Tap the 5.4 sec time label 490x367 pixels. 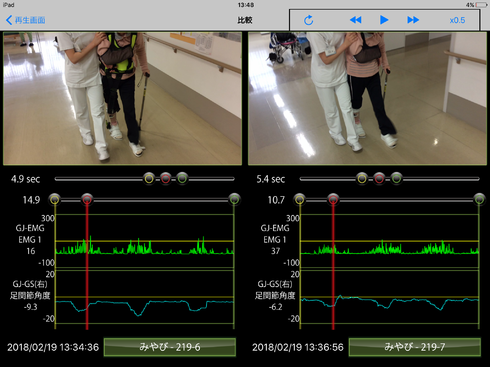coord(271,179)
